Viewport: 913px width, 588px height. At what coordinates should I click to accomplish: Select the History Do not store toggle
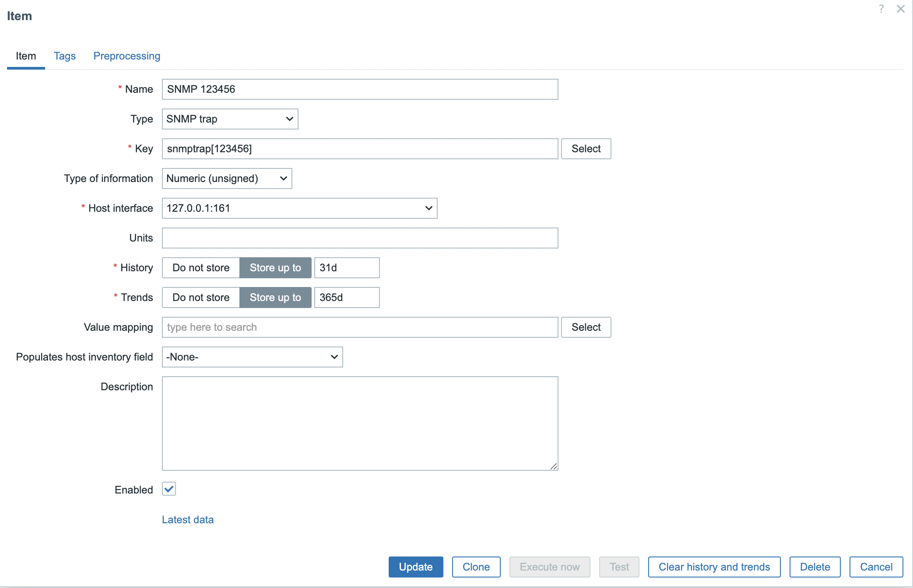click(x=200, y=267)
